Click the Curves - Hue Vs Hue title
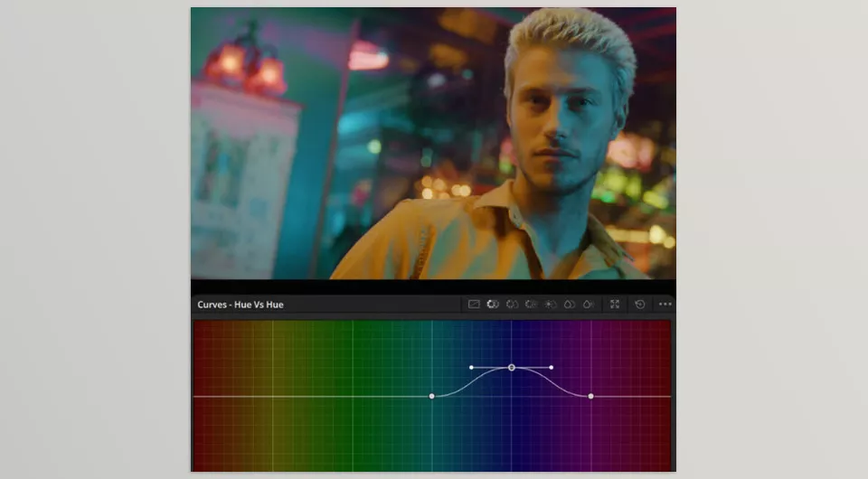 (241, 305)
